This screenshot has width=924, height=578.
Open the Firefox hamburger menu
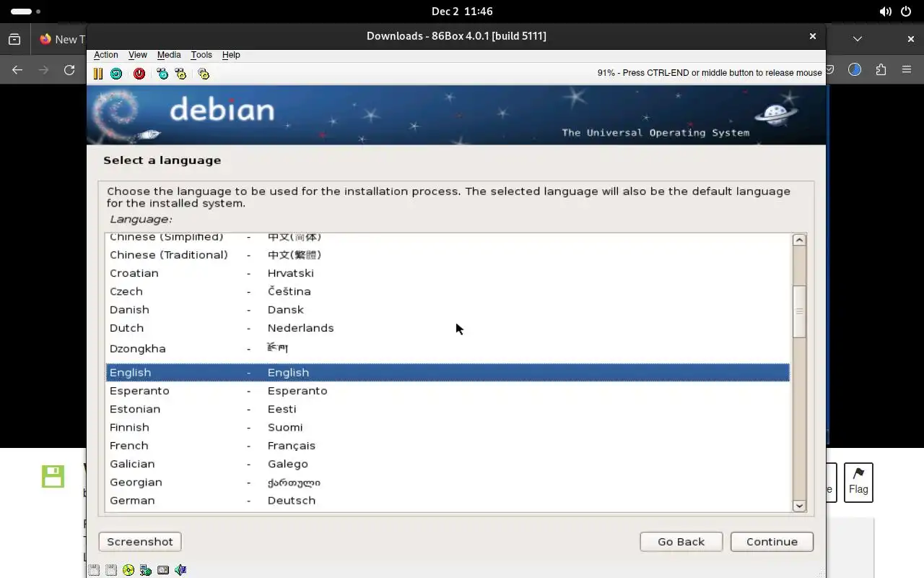point(907,70)
